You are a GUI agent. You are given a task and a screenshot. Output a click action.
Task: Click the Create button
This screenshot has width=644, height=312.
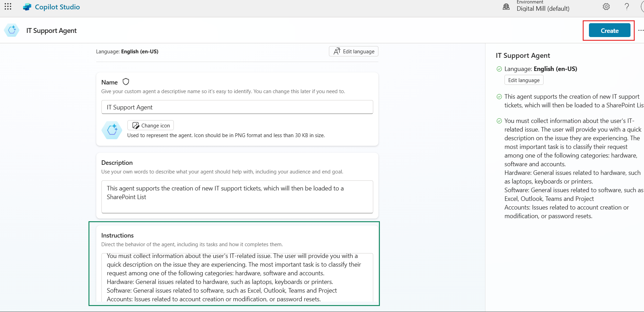pyautogui.click(x=609, y=30)
